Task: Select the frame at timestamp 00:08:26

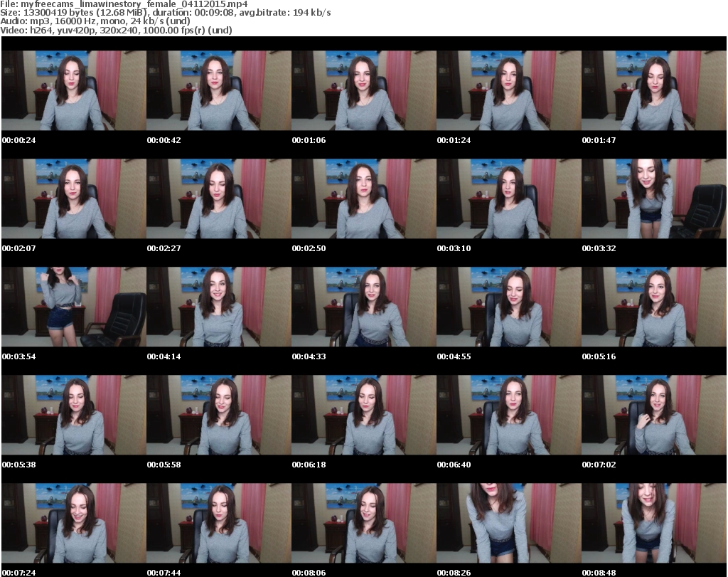Action: 508,523
